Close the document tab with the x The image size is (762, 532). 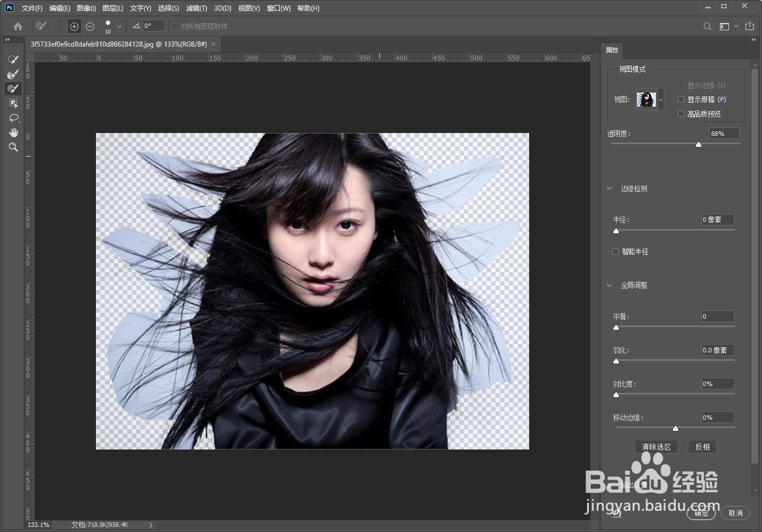pyautogui.click(x=213, y=44)
